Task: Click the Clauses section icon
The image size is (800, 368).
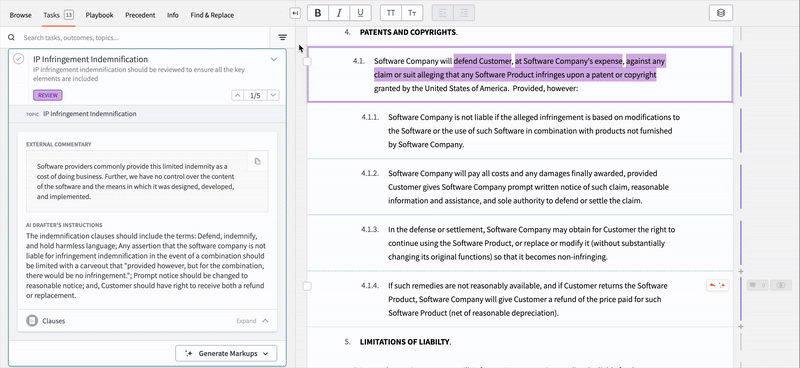Action: [32, 321]
